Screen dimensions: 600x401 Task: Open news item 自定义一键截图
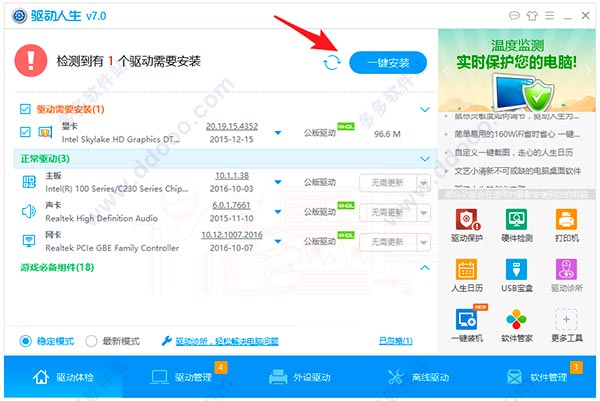coord(514,153)
